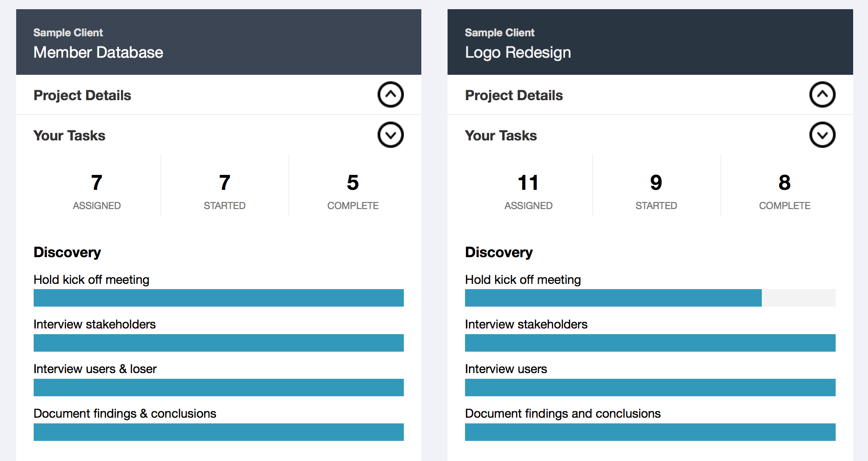Viewport: 868px width, 461px height.
Task: Click Sample Client above Member Database
Action: [68, 33]
